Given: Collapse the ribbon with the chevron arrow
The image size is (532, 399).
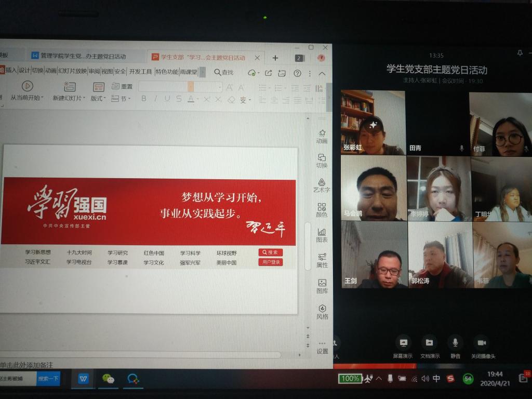Looking at the screenshot, I should coord(322,73).
